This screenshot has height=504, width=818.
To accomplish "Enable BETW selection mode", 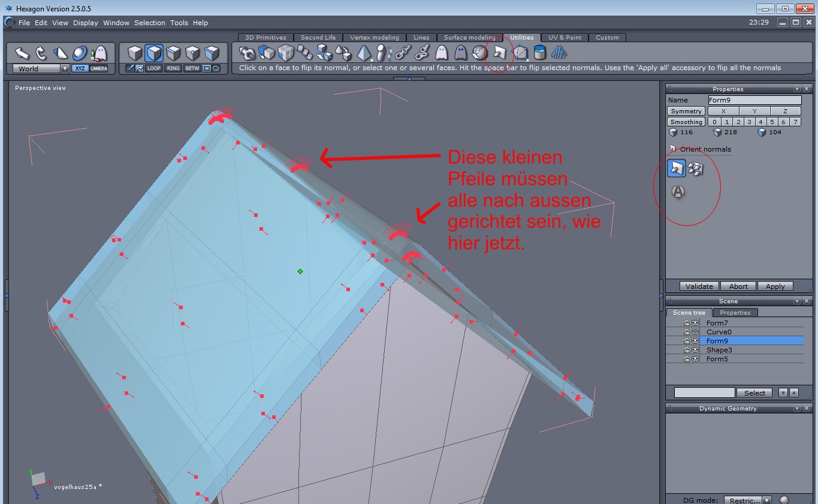I will pos(192,68).
